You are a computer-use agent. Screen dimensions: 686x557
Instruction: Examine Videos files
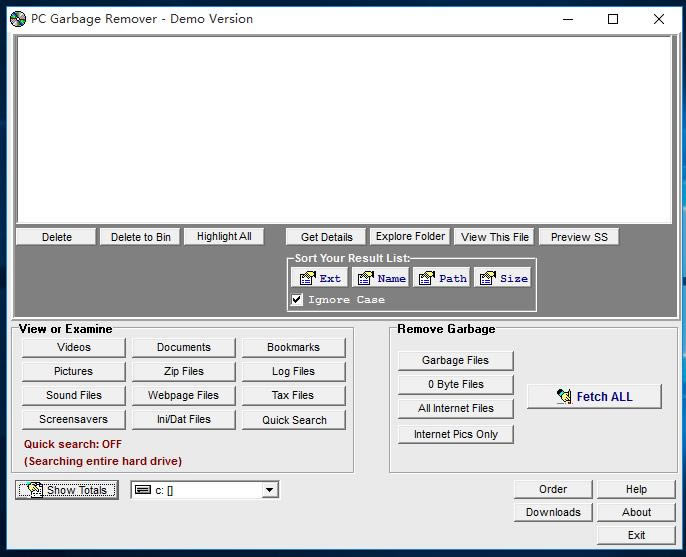click(x=74, y=347)
